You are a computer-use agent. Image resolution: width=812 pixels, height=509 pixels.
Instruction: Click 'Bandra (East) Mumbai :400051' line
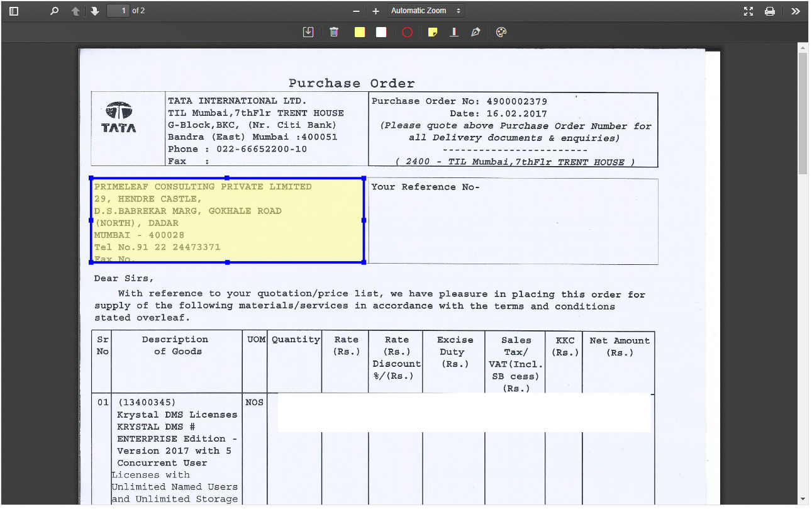click(252, 137)
